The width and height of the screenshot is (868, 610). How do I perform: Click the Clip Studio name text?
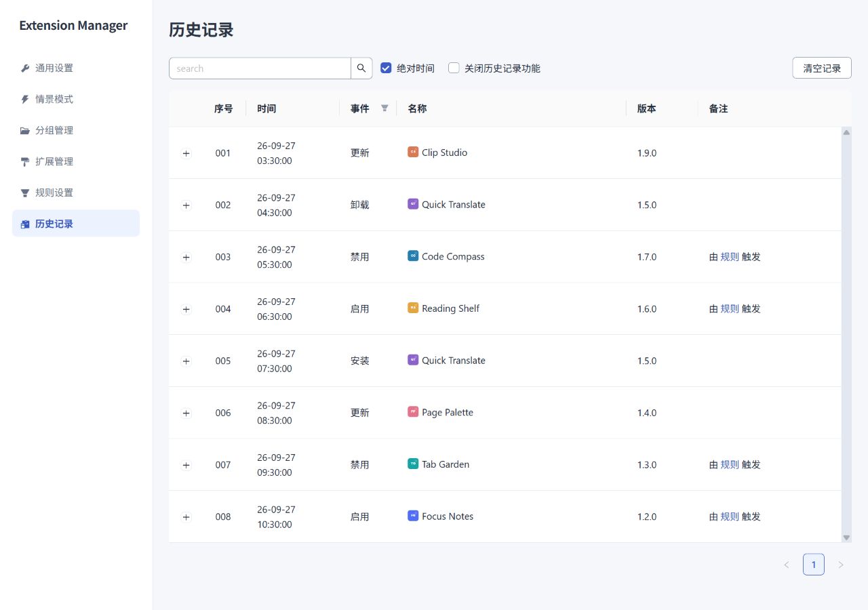[444, 152]
